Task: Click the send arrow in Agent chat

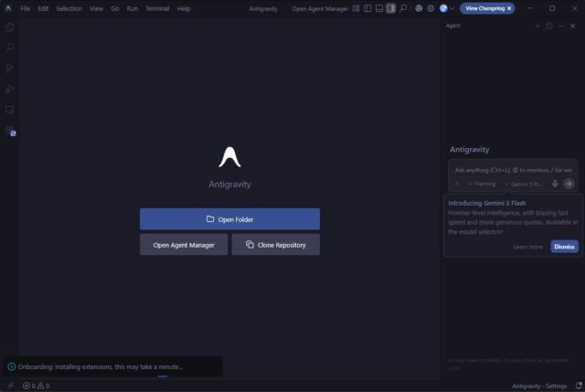Action: tap(569, 184)
